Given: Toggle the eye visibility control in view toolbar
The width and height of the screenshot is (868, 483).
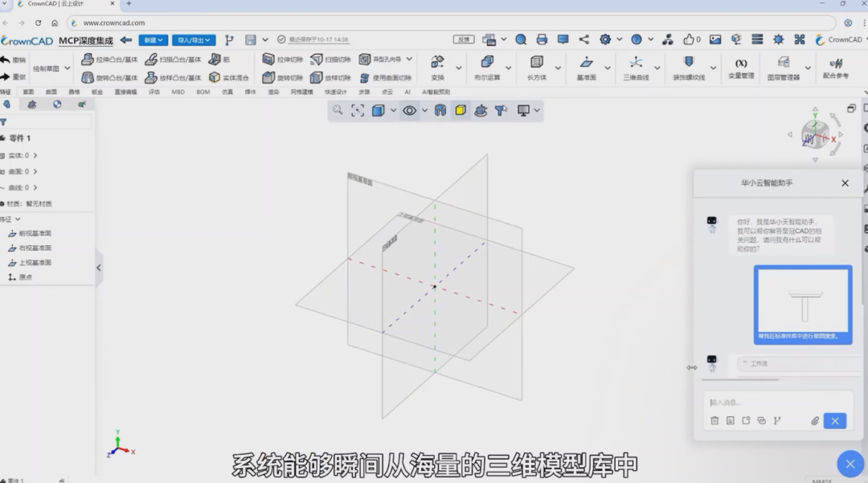Looking at the screenshot, I should pyautogui.click(x=410, y=110).
